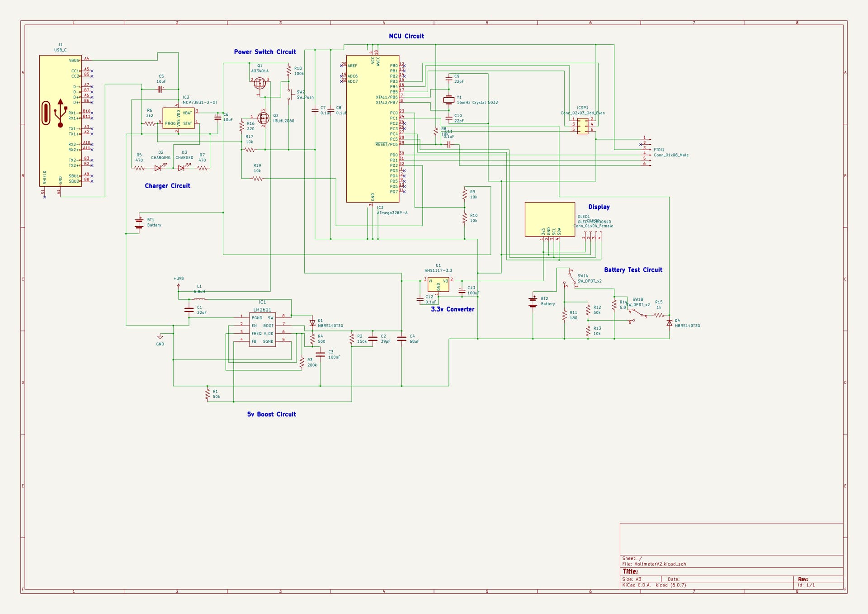Click the AMS1117-3.3 regulator U1

[x=438, y=284]
